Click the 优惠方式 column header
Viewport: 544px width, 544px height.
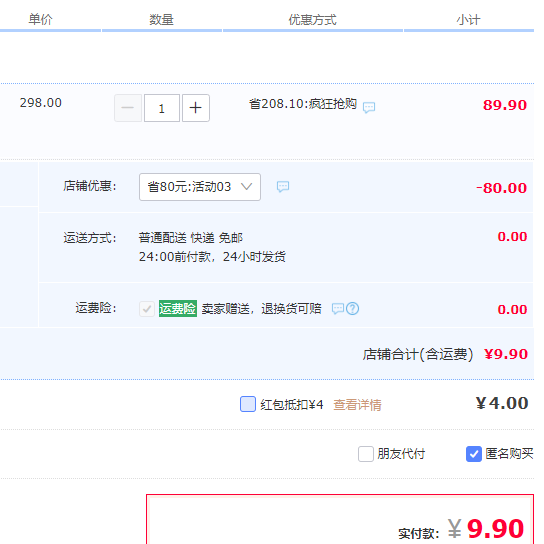(313, 20)
